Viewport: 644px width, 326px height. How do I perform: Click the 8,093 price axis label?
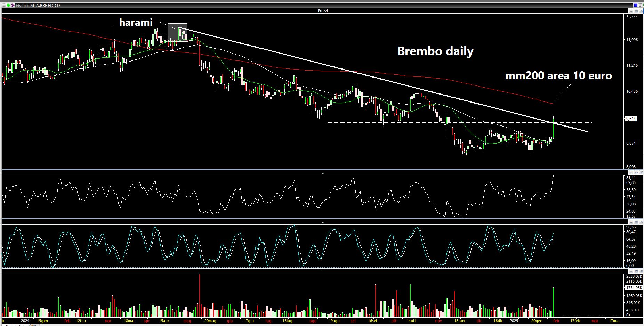click(631, 167)
